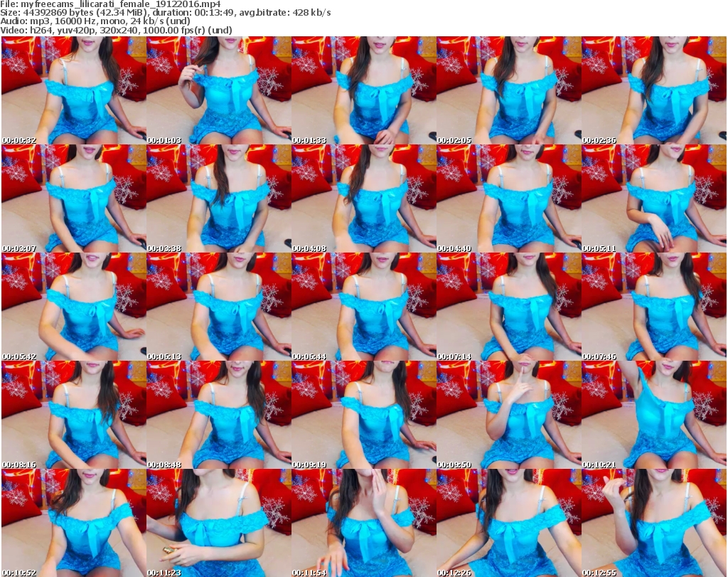This screenshot has width=728, height=577.
Task: Select the thumbnail stamped 00:01:03
Action: coord(219,90)
